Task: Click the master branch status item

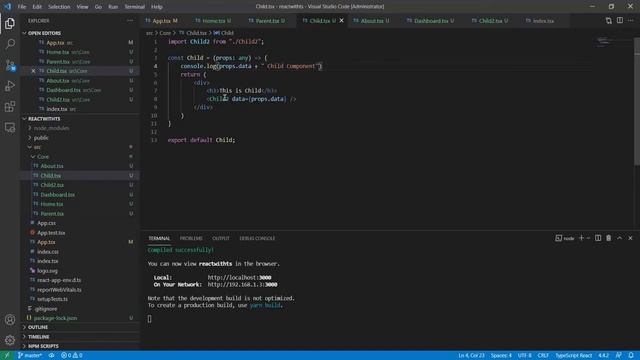Action: click(30, 355)
